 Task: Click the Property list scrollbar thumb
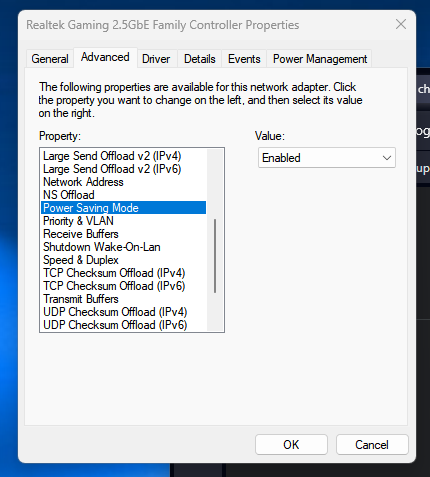pos(215,256)
